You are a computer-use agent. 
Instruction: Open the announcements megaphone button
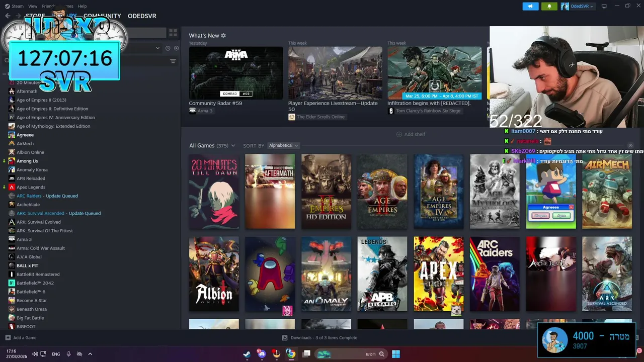[x=530, y=6]
